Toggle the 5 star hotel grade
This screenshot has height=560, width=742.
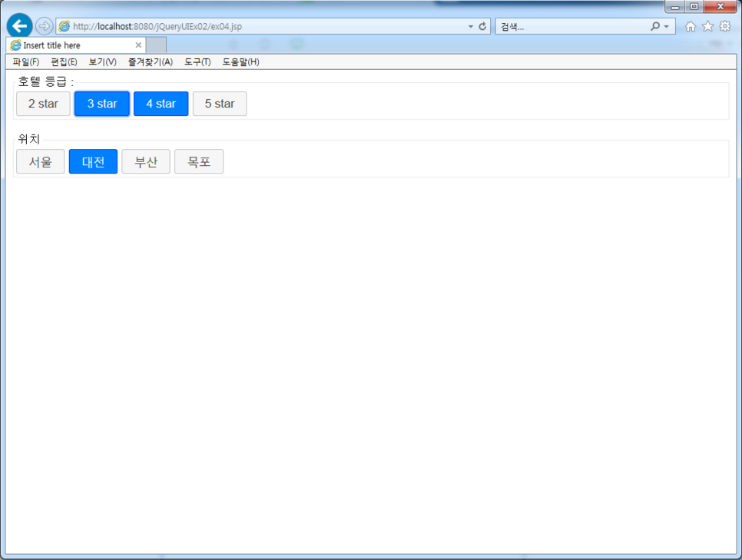(x=220, y=104)
